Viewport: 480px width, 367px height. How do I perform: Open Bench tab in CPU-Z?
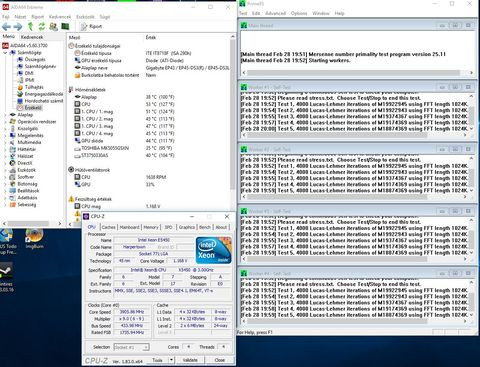click(x=205, y=227)
